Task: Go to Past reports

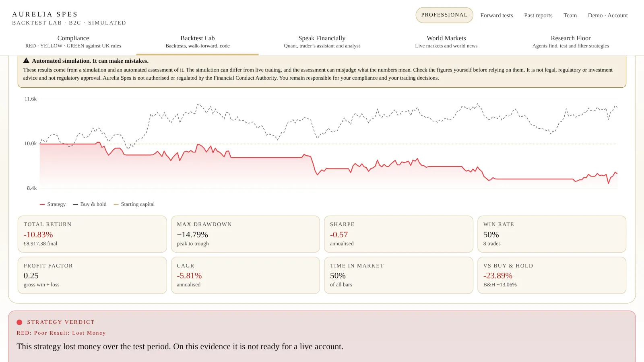Action: 538,15
